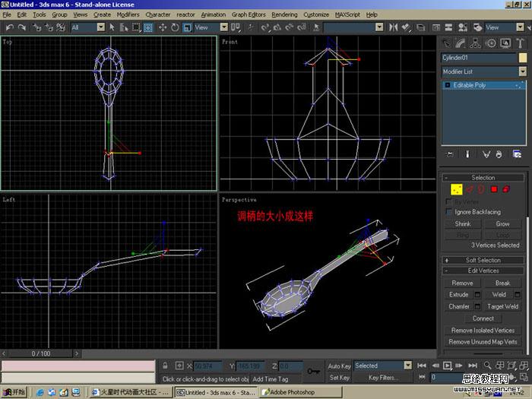This screenshot has height=399, width=532.
Task: Open the Modifier List dropdown
Action: coord(483,71)
